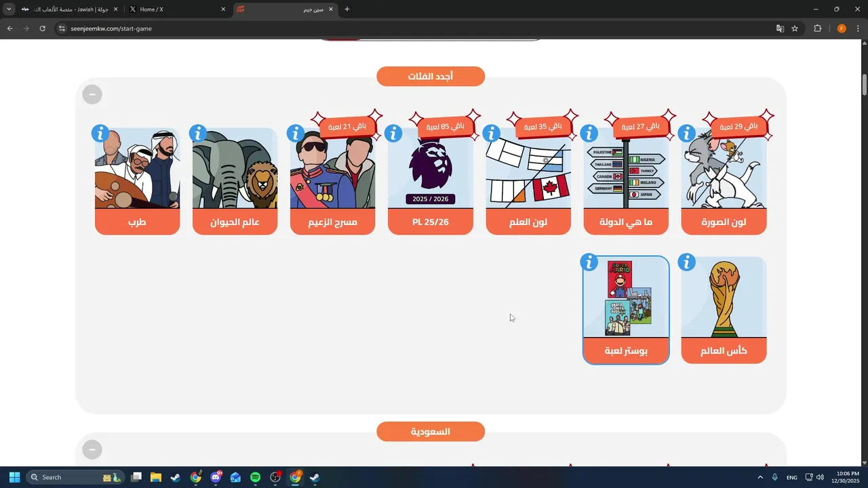Screen dimensions: 868x488
Task: Show hidden system tray icons
Action: coord(760,477)
